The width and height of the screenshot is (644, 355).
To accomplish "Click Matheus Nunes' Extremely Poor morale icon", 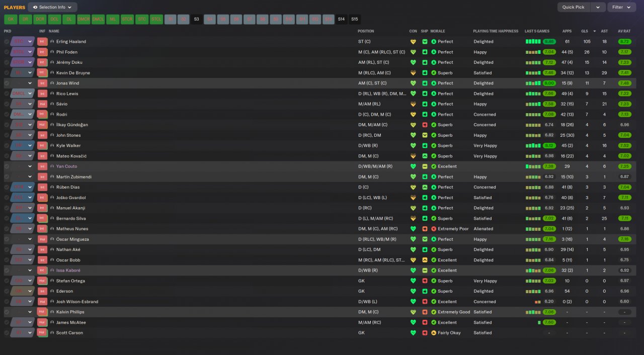I will (434, 229).
